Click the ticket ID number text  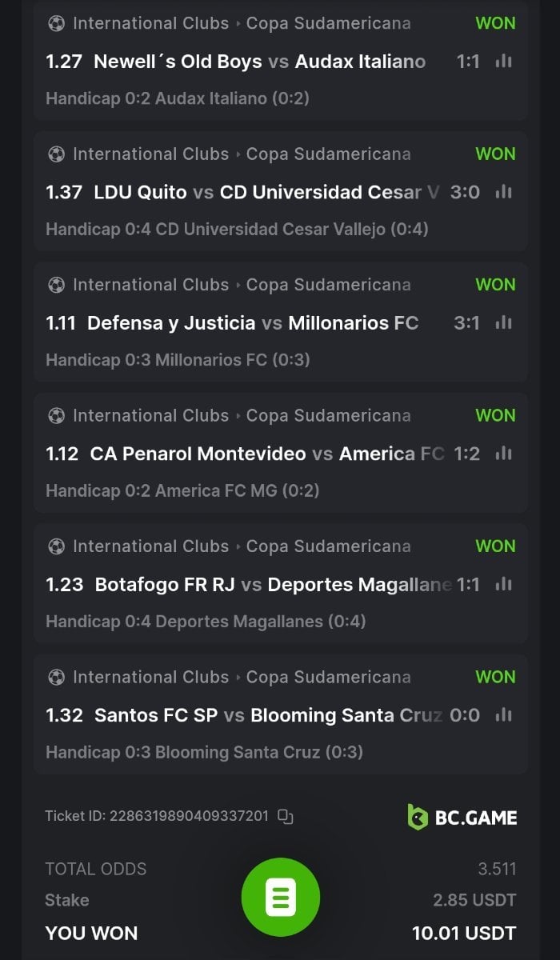189,817
